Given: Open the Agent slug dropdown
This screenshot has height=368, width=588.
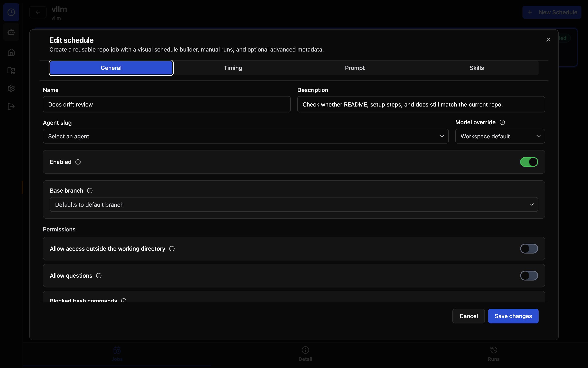Looking at the screenshot, I should [246, 136].
